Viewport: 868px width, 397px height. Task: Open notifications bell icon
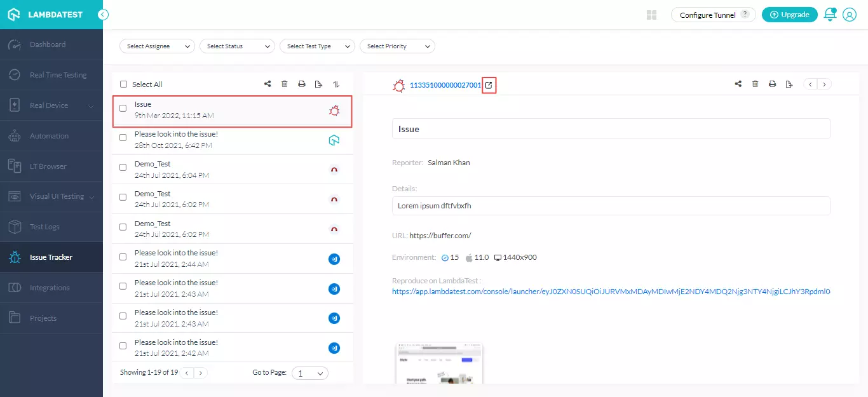point(830,15)
